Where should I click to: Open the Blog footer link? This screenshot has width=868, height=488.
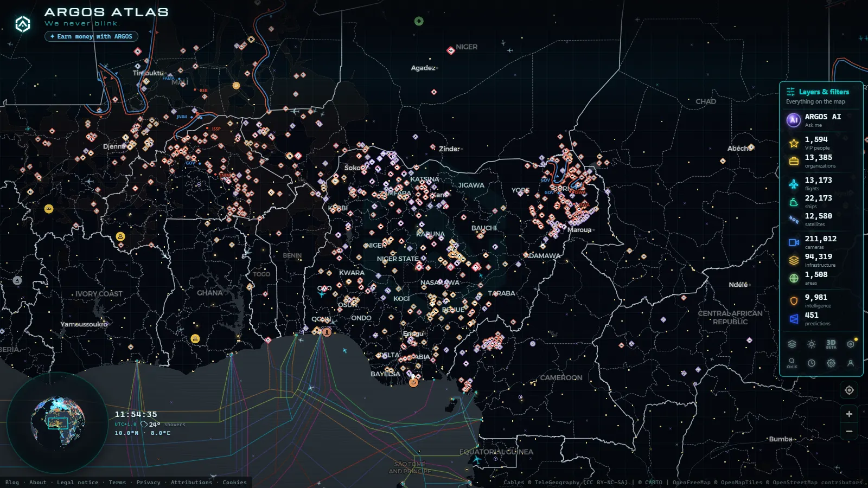12,483
